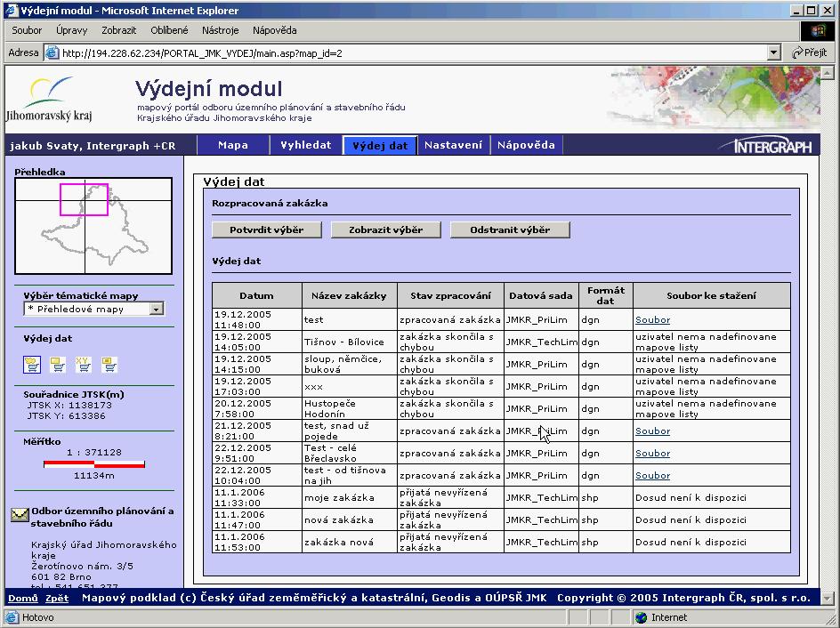Click the scale value 1 : 371128

tap(94, 453)
